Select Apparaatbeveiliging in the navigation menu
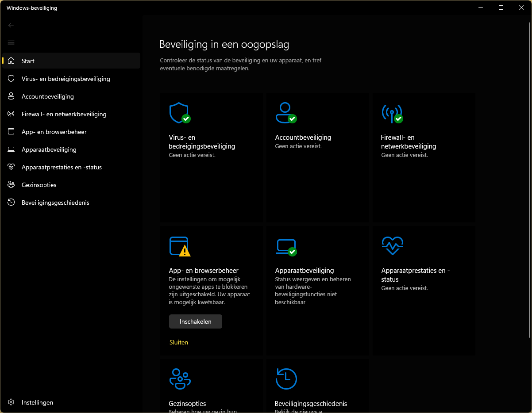 point(71,149)
